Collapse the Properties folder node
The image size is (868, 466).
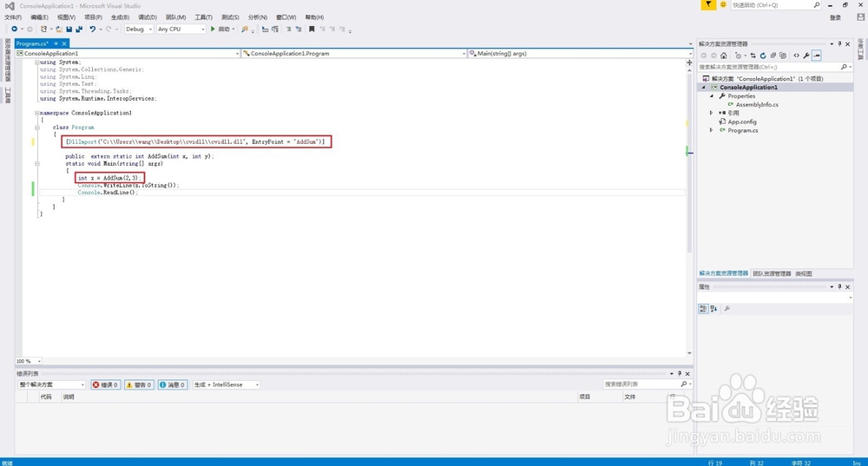[712, 95]
